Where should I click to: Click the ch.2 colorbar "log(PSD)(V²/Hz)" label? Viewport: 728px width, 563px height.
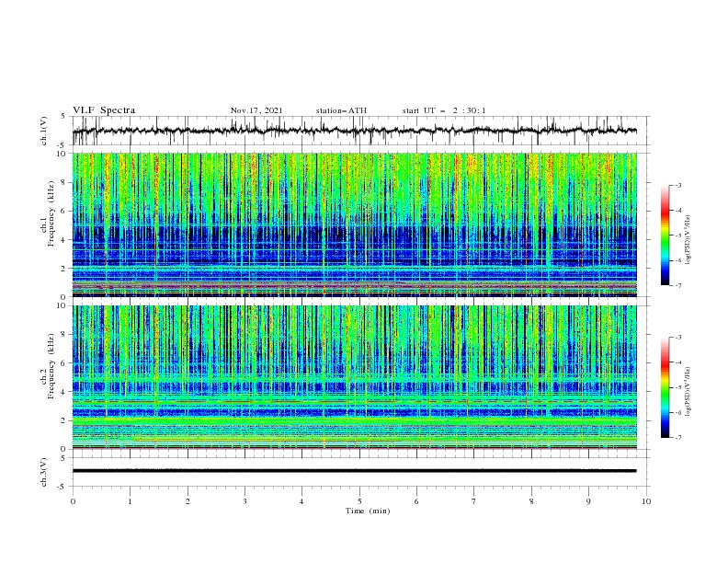point(688,392)
